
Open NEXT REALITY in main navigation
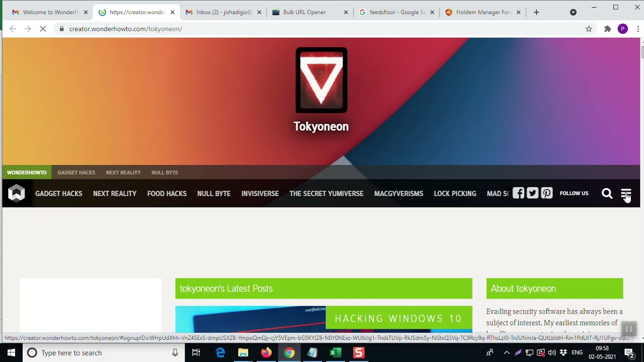pyautogui.click(x=115, y=194)
